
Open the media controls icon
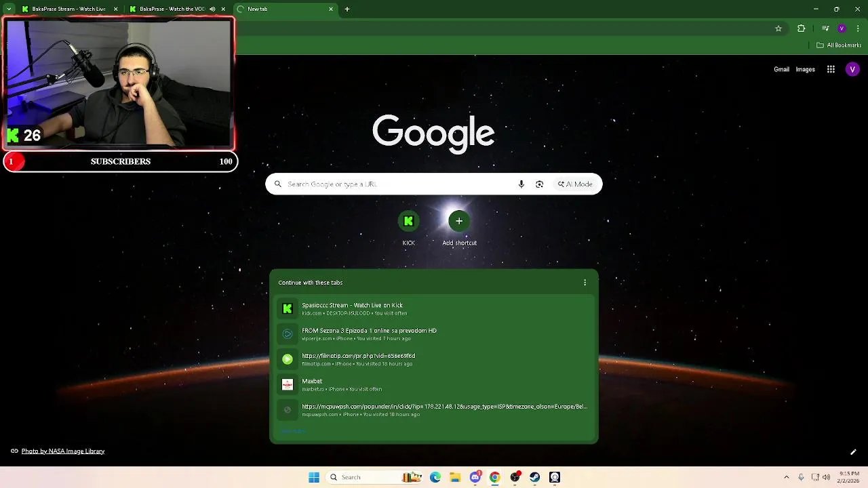(x=825, y=28)
